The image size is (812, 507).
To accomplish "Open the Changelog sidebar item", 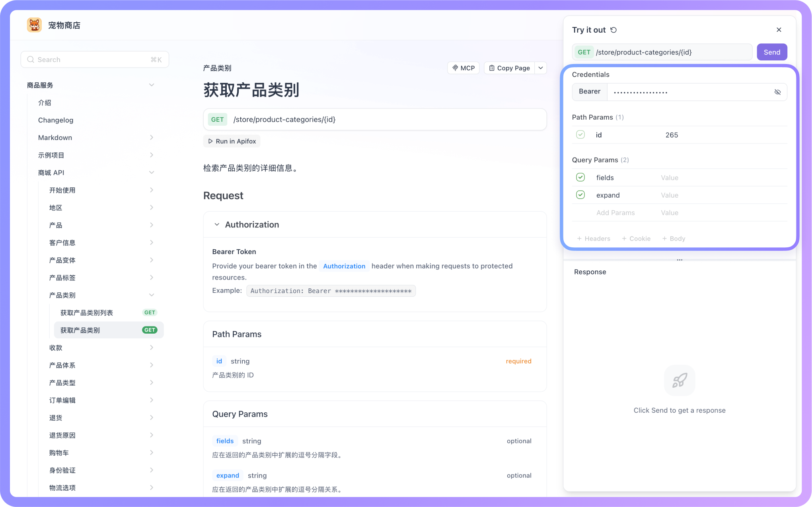I will [x=56, y=120].
